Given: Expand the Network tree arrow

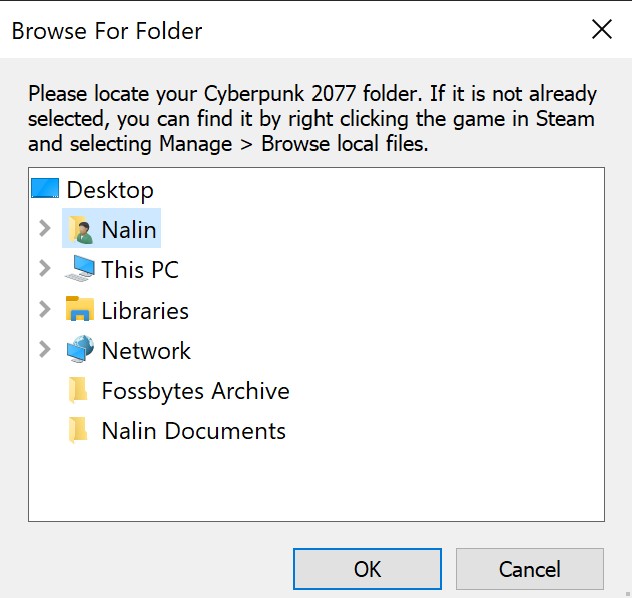Looking at the screenshot, I should (44, 350).
